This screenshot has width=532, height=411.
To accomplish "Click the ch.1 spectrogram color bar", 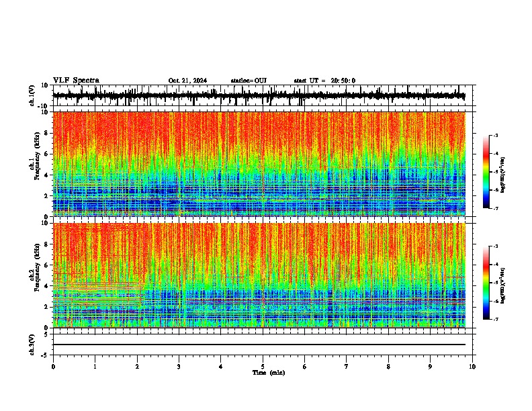I will tap(486, 172).
